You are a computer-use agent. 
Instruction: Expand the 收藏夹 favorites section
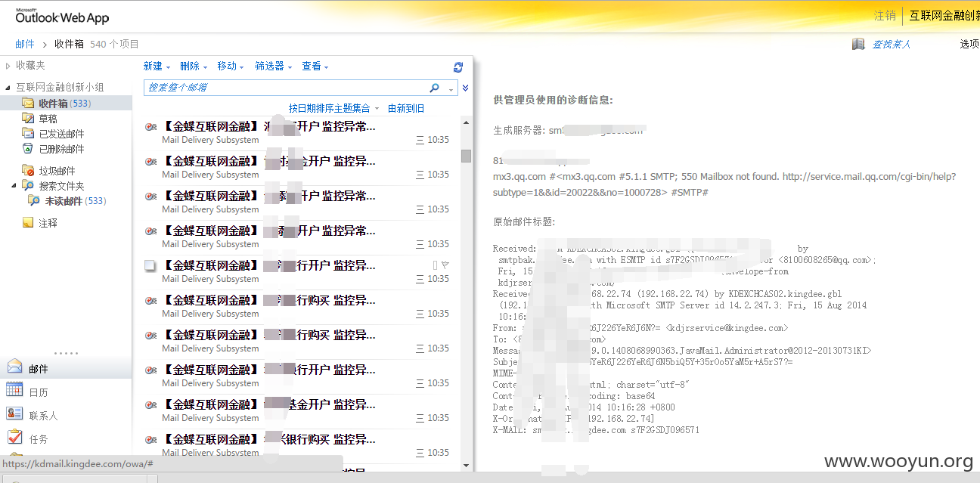pos(8,66)
